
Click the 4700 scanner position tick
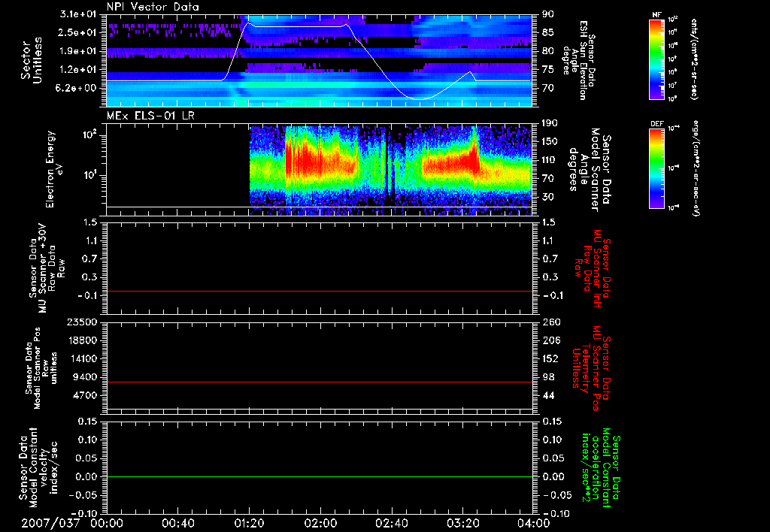pos(84,395)
